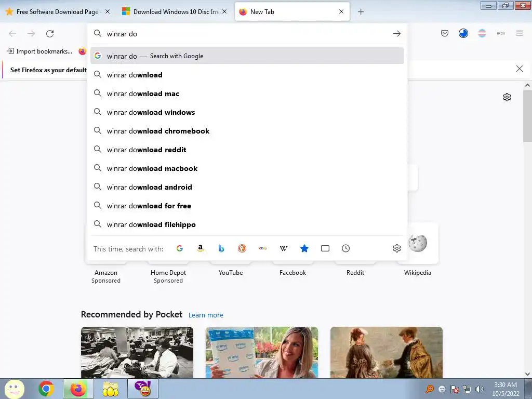Open Pocket story with Prime packages photo
Viewport: 532px width, 399px height.
(x=262, y=352)
